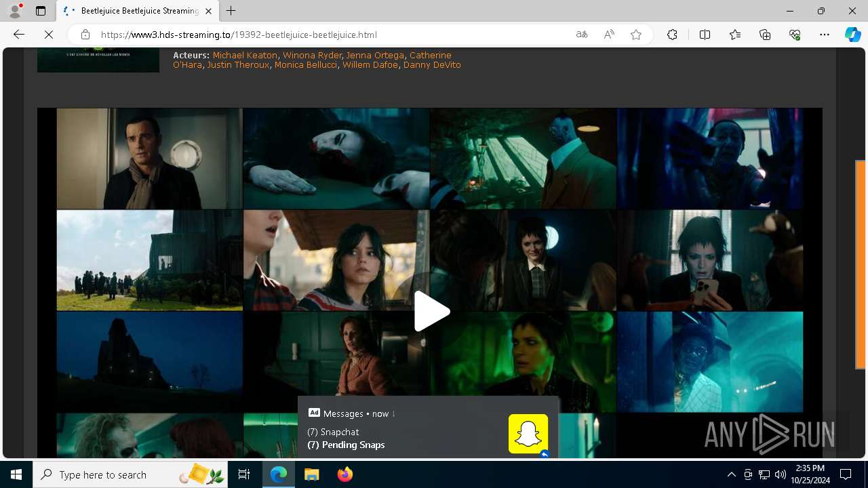
Task: Open the Copilot sidebar icon
Action: point(852,35)
